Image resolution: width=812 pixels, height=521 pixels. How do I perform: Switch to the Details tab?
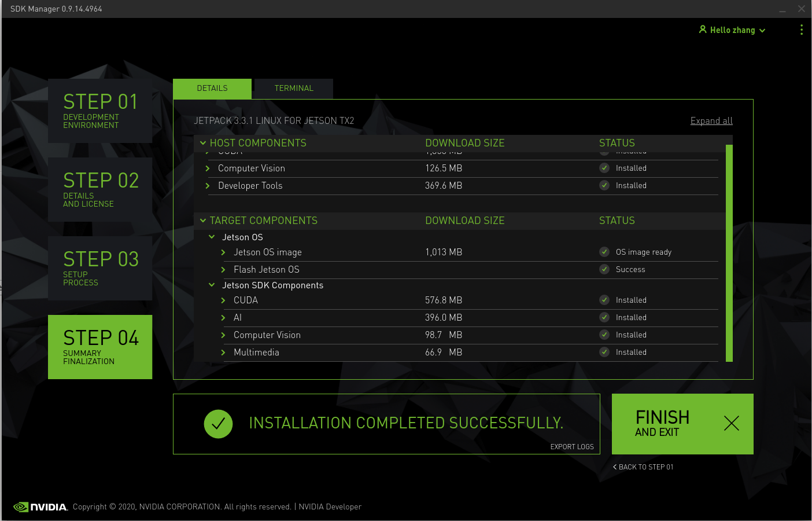(x=212, y=89)
